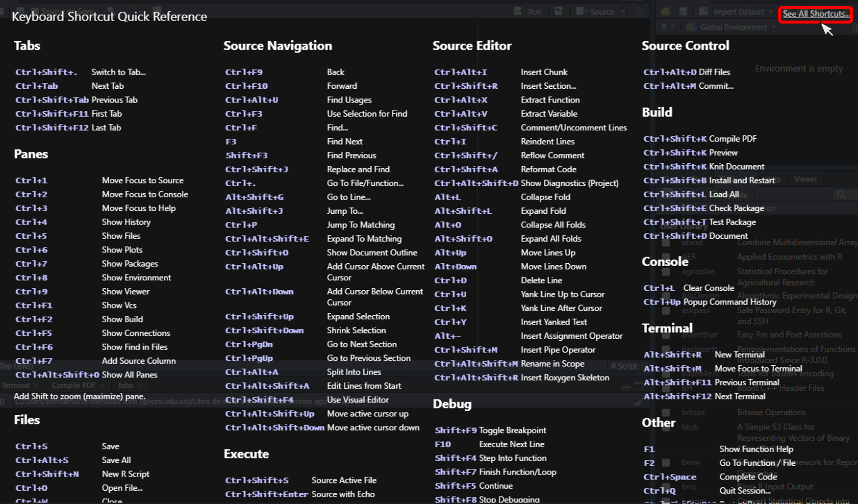The image size is (858, 504).
Task: Open the agricolae package help link
Action: pyautogui.click(x=698, y=272)
